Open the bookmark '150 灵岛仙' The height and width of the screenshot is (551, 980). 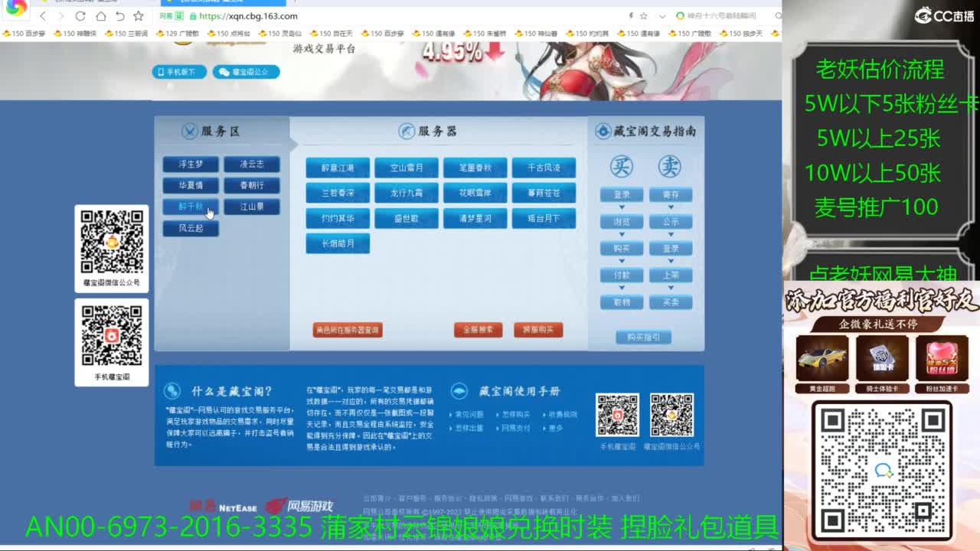(280, 34)
